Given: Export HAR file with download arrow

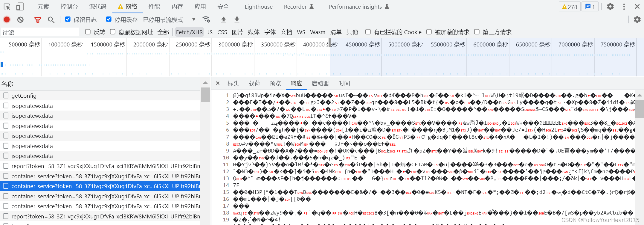Looking at the screenshot, I should coord(237,20).
